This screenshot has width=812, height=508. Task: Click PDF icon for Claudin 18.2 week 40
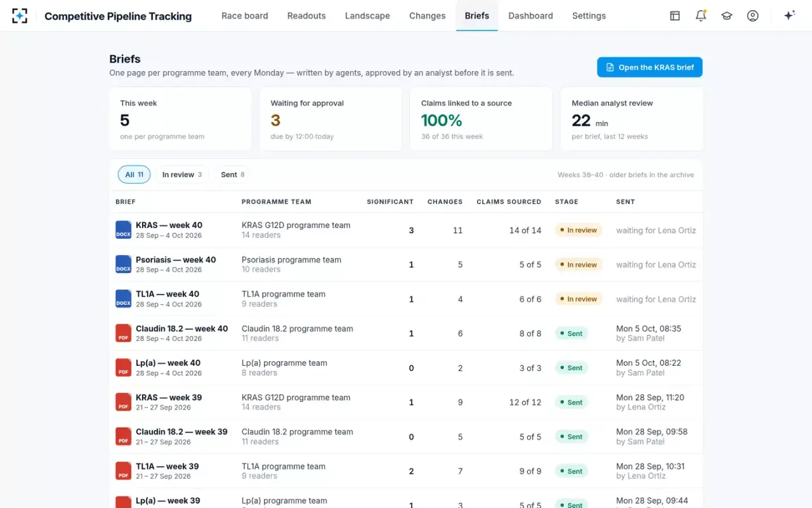(x=123, y=333)
